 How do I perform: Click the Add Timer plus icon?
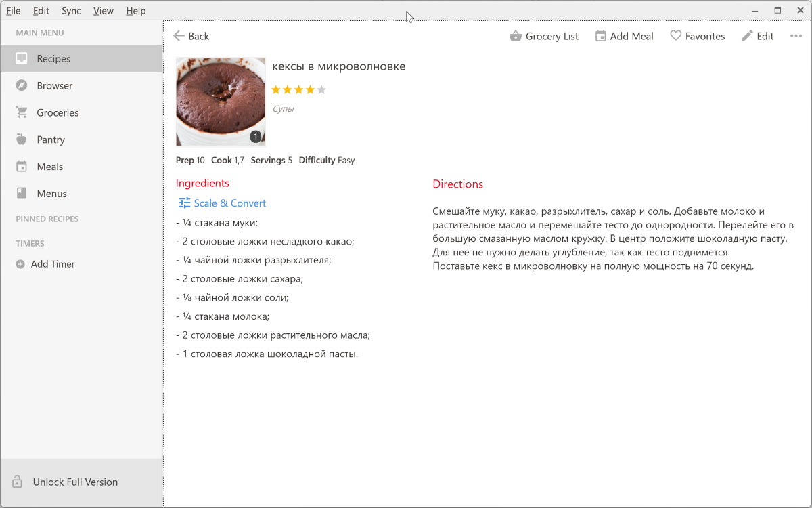tap(20, 264)
